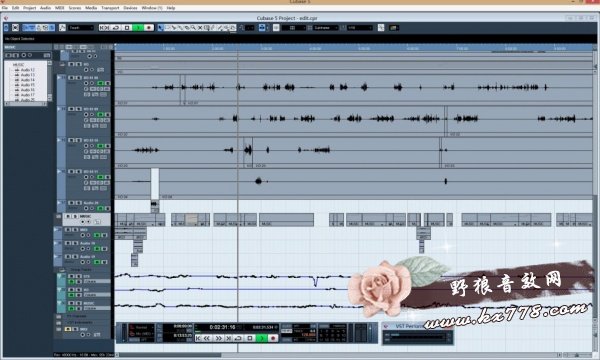Open the Project menu
Image resolution: width=600 pixels, height=360 pixels.
29,8
